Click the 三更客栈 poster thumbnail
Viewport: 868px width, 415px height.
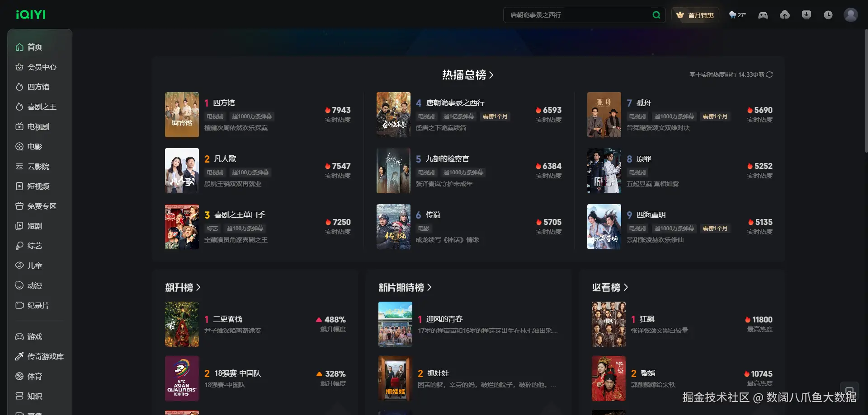click(x=182, y=324)
